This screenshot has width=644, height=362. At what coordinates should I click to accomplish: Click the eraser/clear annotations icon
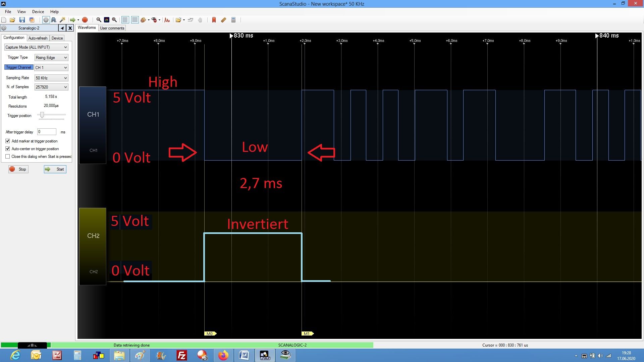224,20
